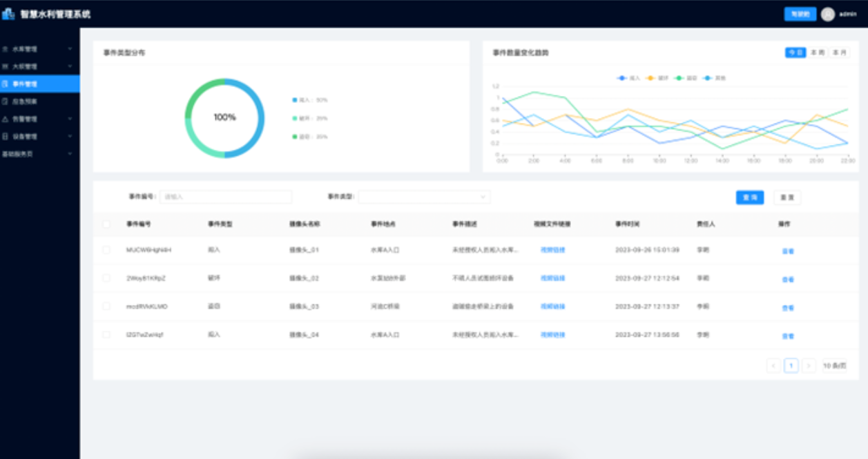Open 视频链接 for the 摄像头_03 row

(x=553, y=306)
